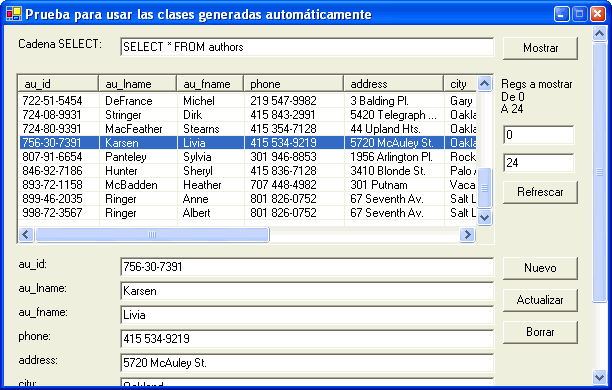Click the grid's horizontal scrollbar thumb
The height and width of the screenshot is (390, 612).
click(152, 235)
